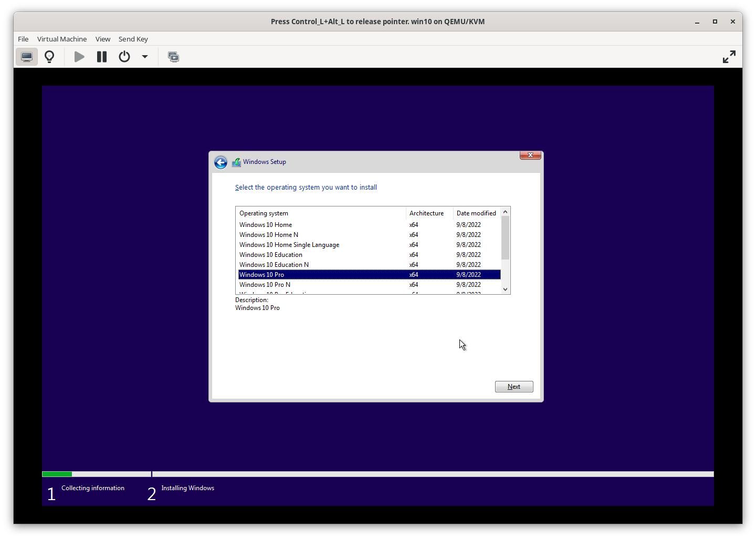Open the Send Key menu
Image resolution: width=756 pixels, height=539 pixels.
133,39
